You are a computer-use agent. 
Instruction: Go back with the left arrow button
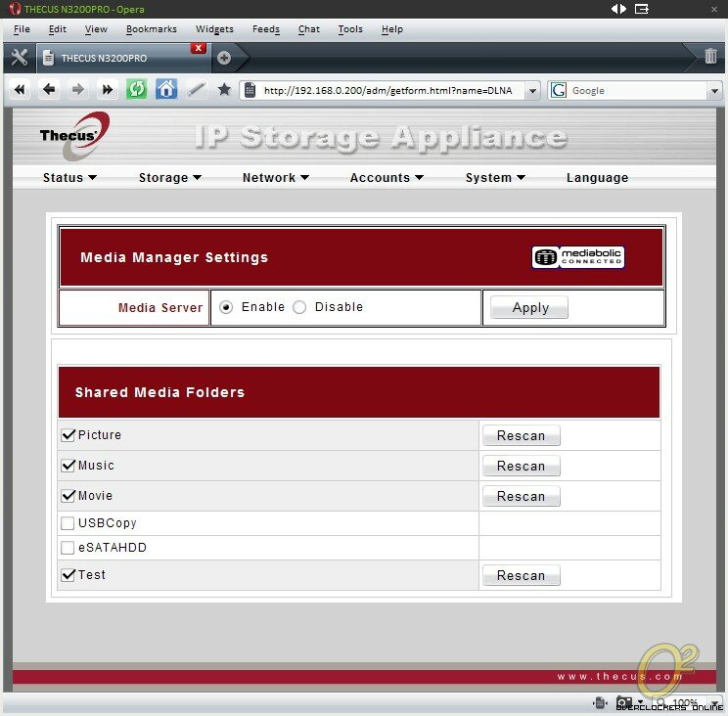(x=49, y=89)
